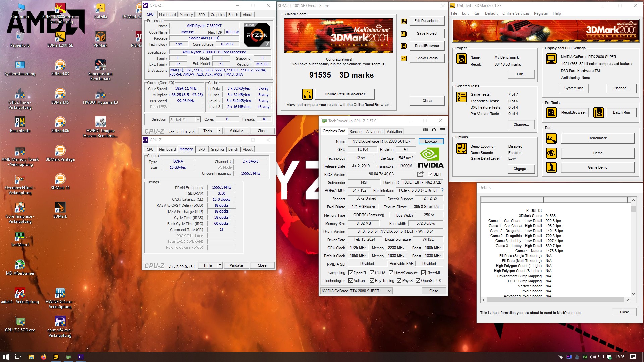Click Change... under Selected Tests
644x362 pixels.
(521, 125)
